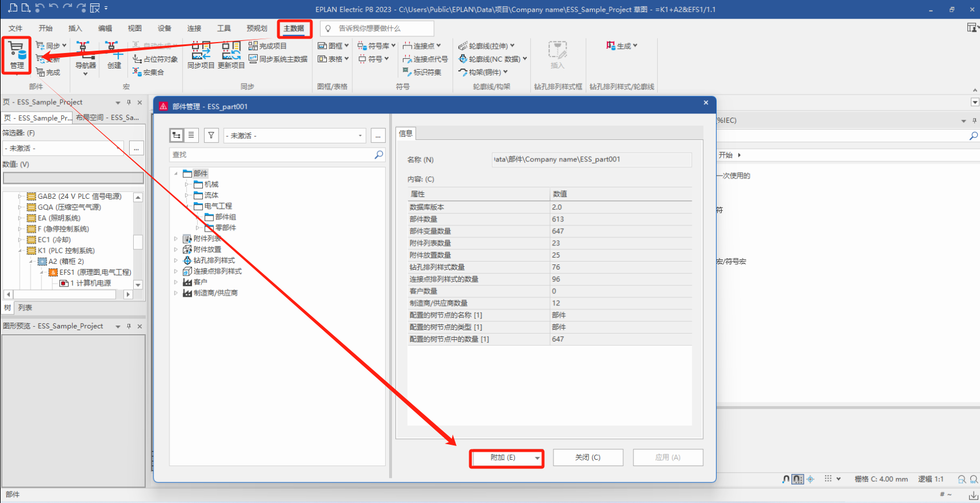Click the 附加 (E) button
This screenshot has width=980, height=503.
(x=507, y=457)
